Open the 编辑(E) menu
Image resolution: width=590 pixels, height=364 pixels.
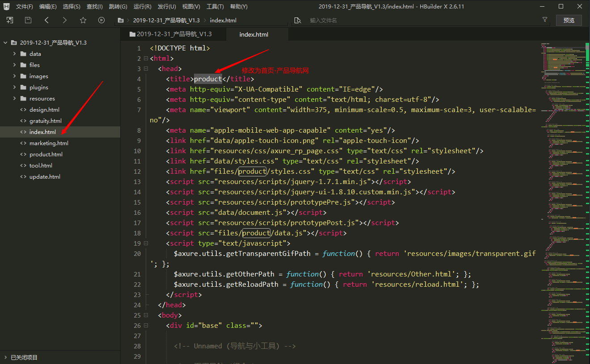pyautogui.click(x=48, y=7)
